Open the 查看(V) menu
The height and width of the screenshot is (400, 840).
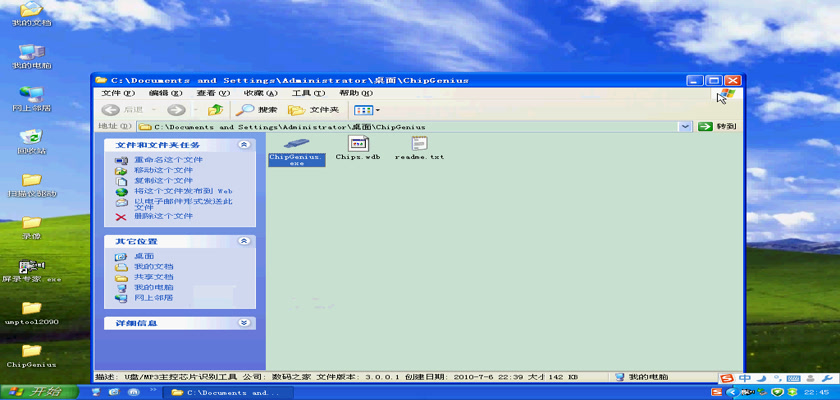pos(213,93)
